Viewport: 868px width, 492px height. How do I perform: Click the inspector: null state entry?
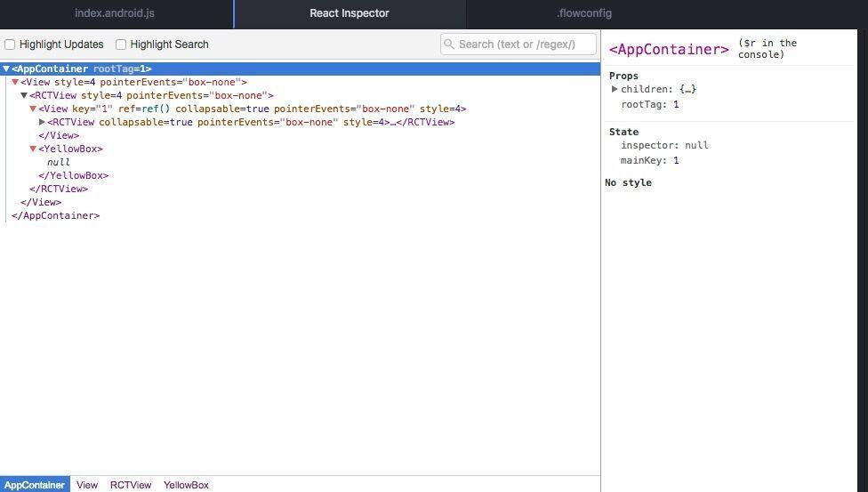click(x=664, y=145)
